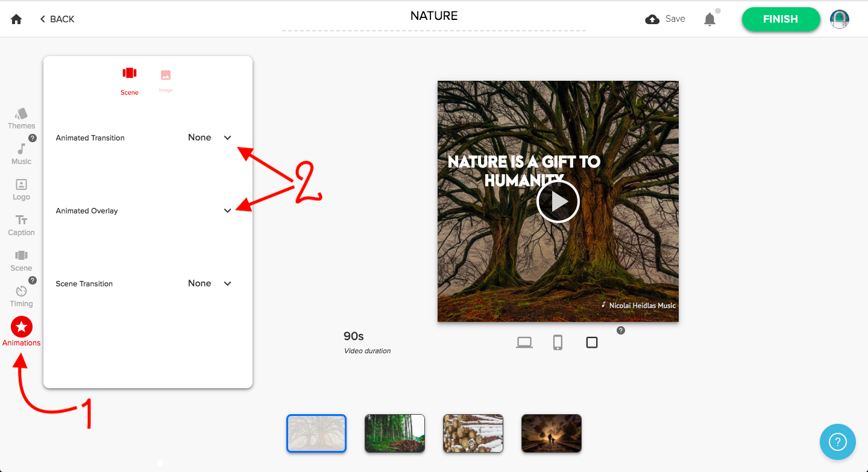
Task: Open Scene settings in sidebar
Action: point(22,261)
